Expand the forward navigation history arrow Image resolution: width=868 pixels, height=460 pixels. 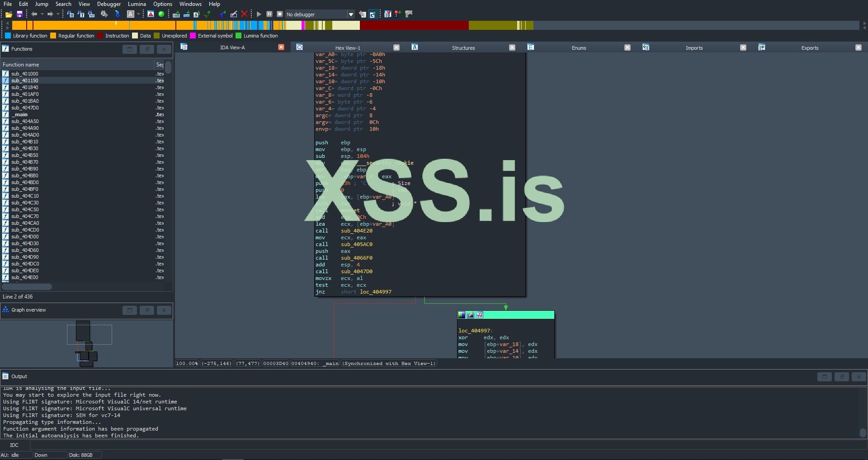coord(58,14)
